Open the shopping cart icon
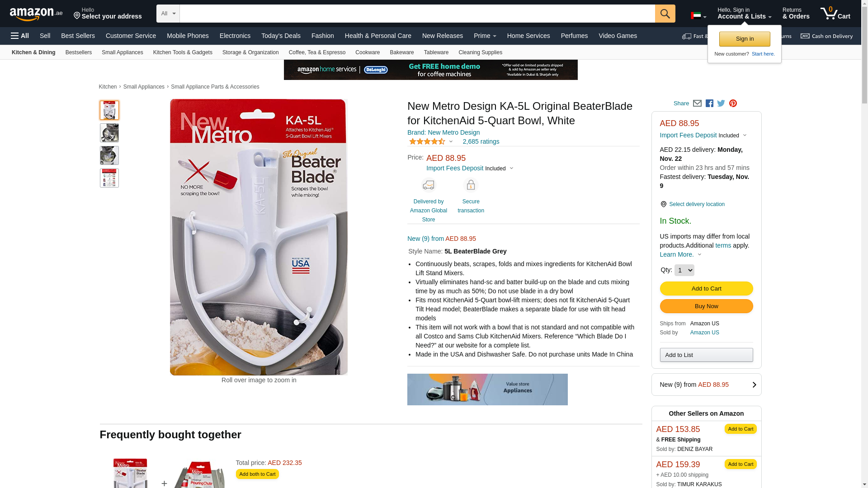 pyautogui.click(x=835, y=14)
